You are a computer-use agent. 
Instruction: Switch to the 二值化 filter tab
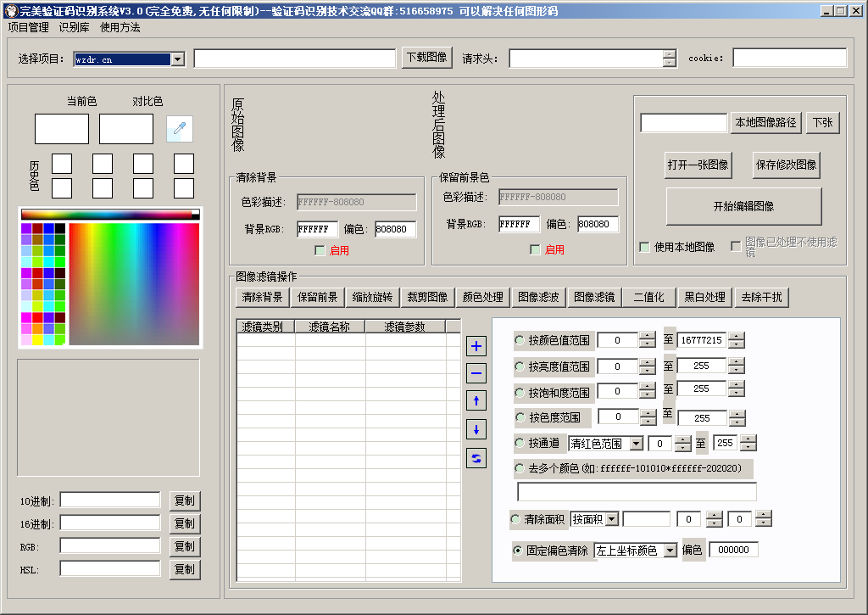tap(648, 297)
